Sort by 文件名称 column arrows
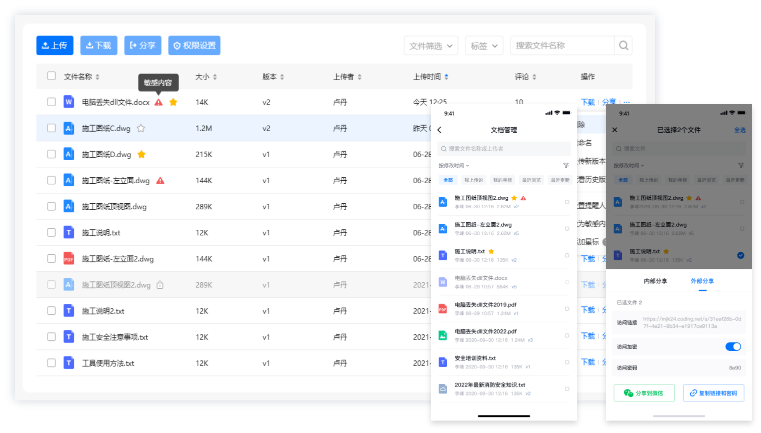 tap(98, 77)
